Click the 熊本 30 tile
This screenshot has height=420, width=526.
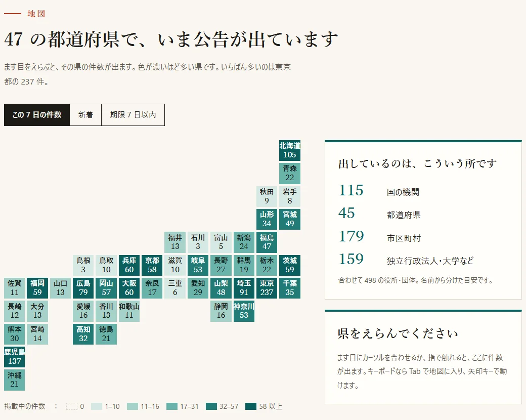(15, 334)
